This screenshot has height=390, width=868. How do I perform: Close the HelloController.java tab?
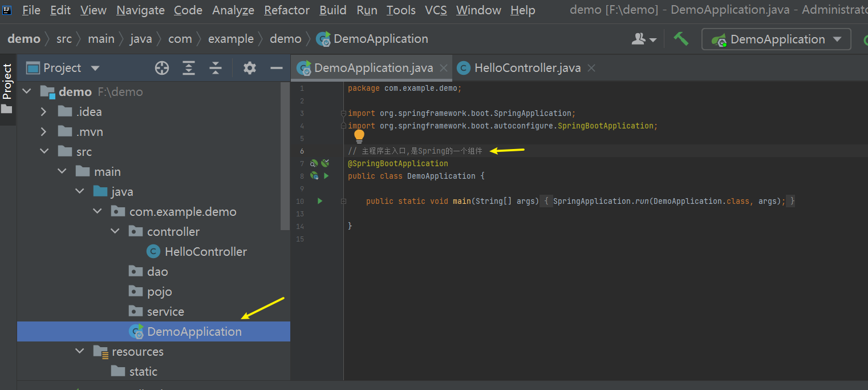pyautogui.click(x=591, y=68)
